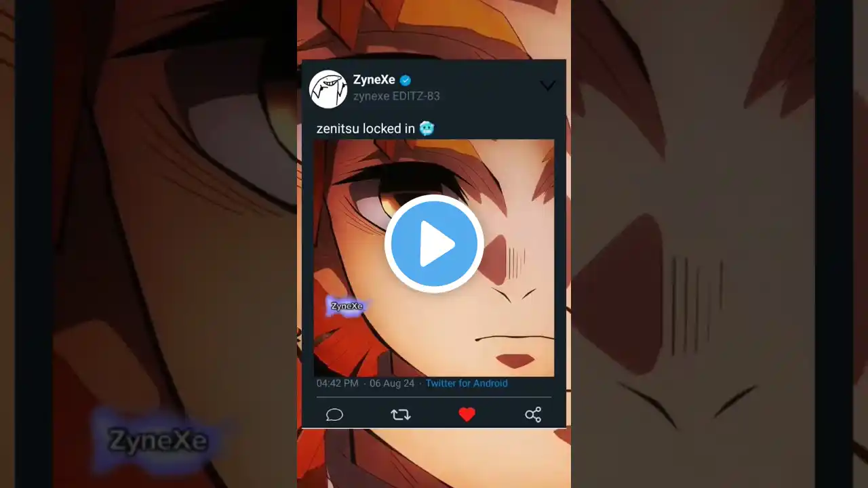Select the ZyneXe display name
The height and width of the screenshot is (488, 868).
pos(374,80)
